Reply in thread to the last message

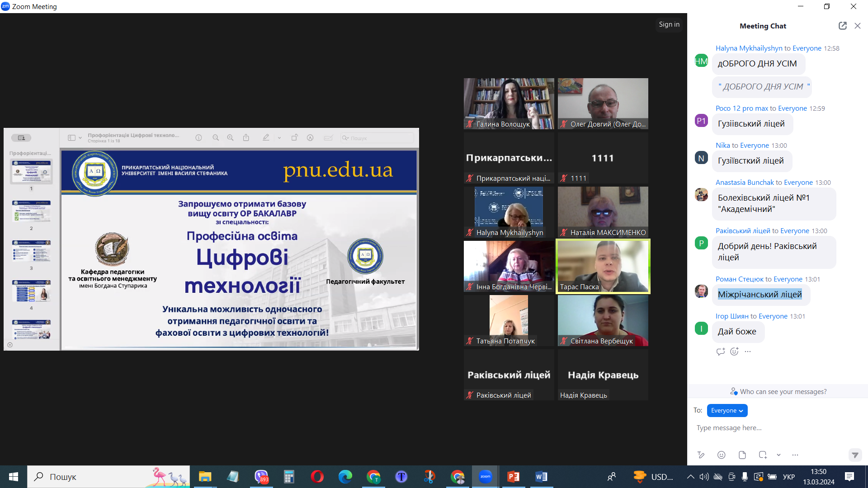coord(721,352)
